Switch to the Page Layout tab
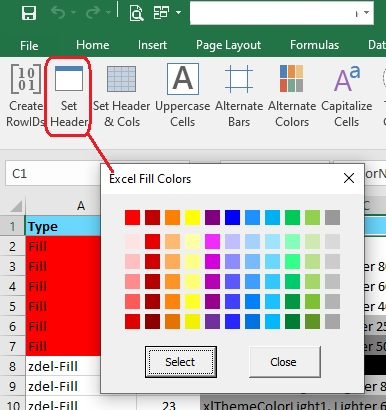The image size is (386, 410). coord(228,45)
